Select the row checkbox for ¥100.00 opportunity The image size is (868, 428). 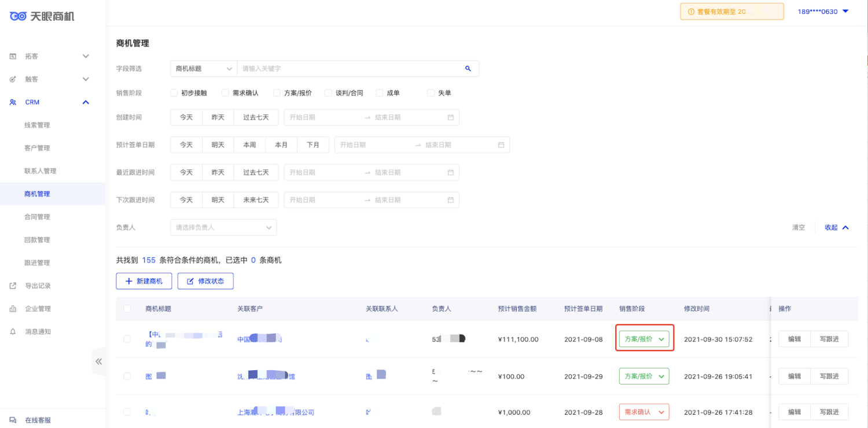[x=127, y=376]
